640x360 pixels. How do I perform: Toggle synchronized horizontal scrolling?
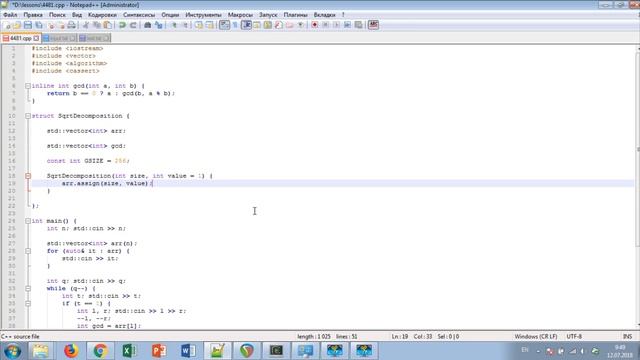click(209, 25)
